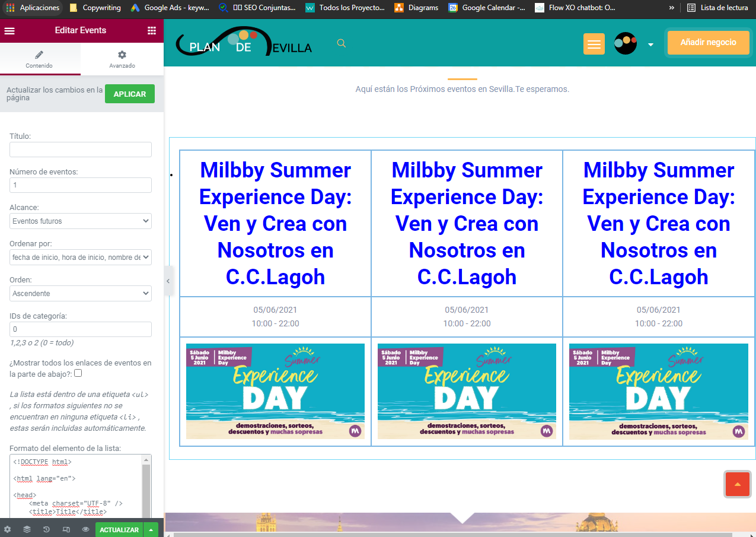Click the red back-to-top arrow button
Screen dimensions: 756x537
[x=738, y=484]
